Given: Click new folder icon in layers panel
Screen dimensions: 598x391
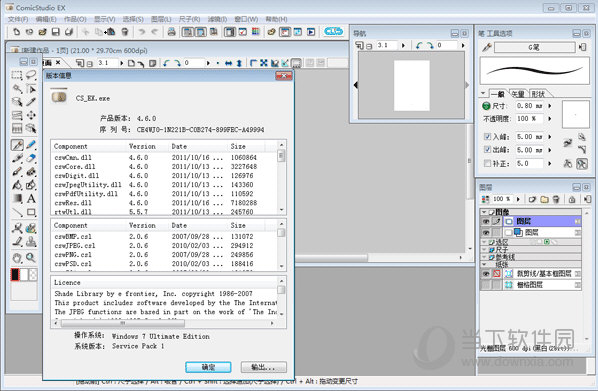Looking at the screenshot, I should click(544, 199).
